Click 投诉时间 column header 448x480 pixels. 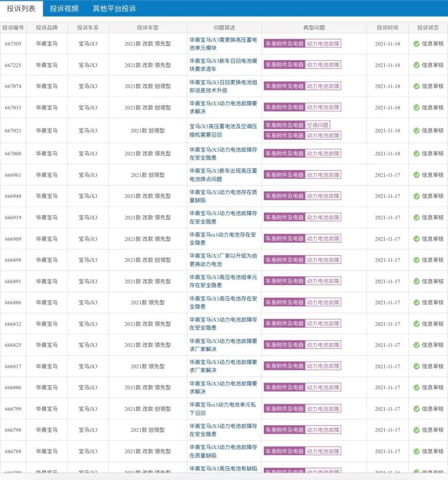[387, 27]
